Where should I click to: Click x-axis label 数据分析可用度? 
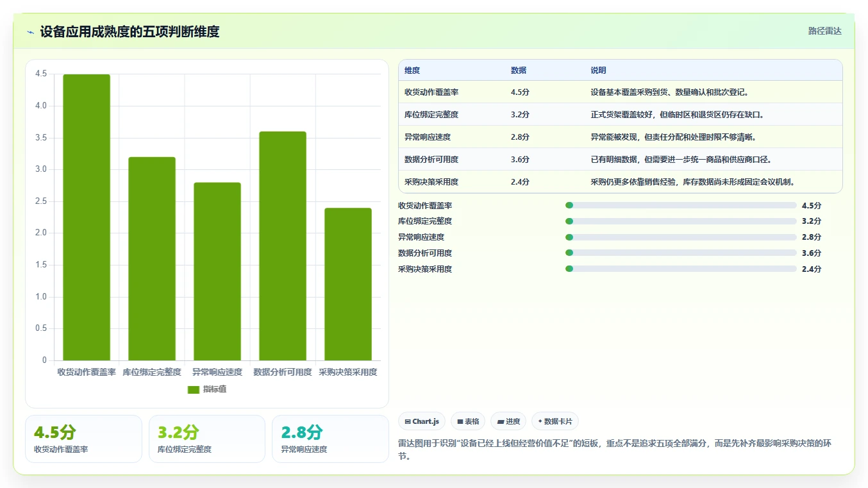pyautogui.click(x=283, y=372)
